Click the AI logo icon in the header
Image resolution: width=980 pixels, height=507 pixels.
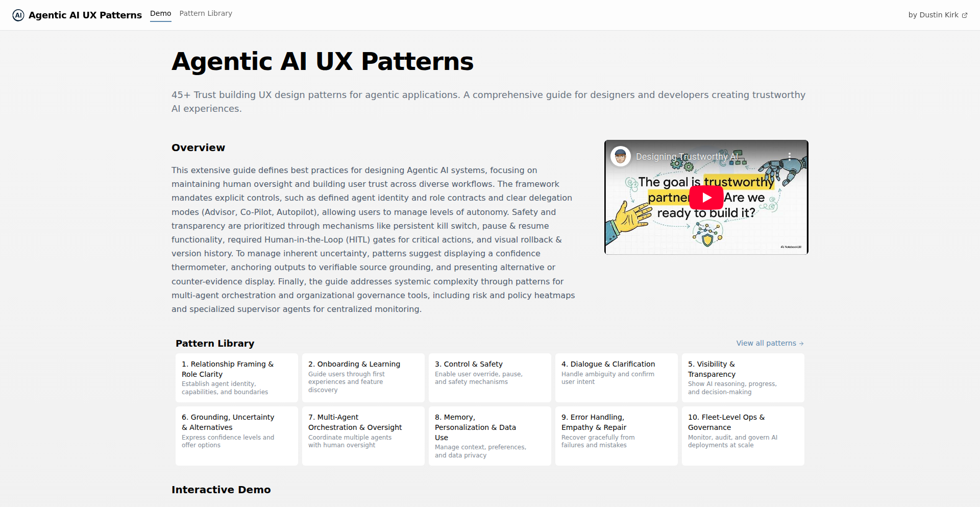(x=18, y=15)
